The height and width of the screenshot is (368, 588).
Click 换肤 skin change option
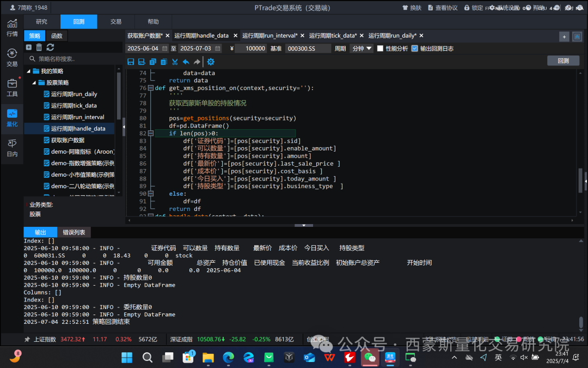412,8
